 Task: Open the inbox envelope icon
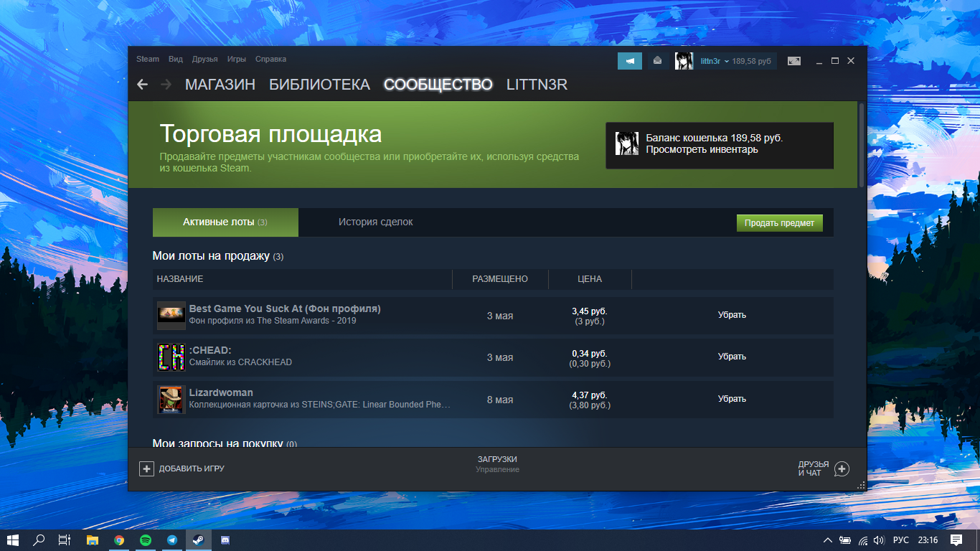pos(658,61)
